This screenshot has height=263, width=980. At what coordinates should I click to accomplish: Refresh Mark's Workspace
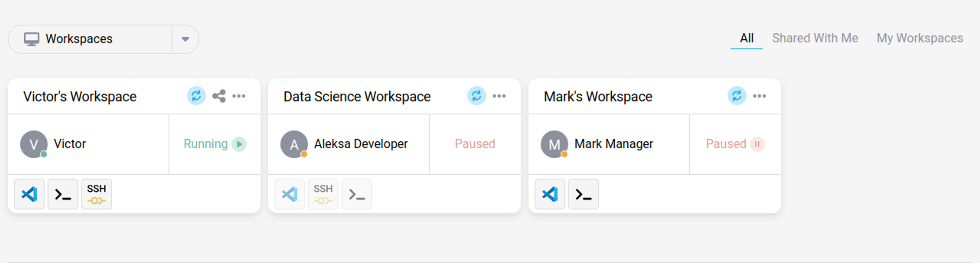pos(737,96)
